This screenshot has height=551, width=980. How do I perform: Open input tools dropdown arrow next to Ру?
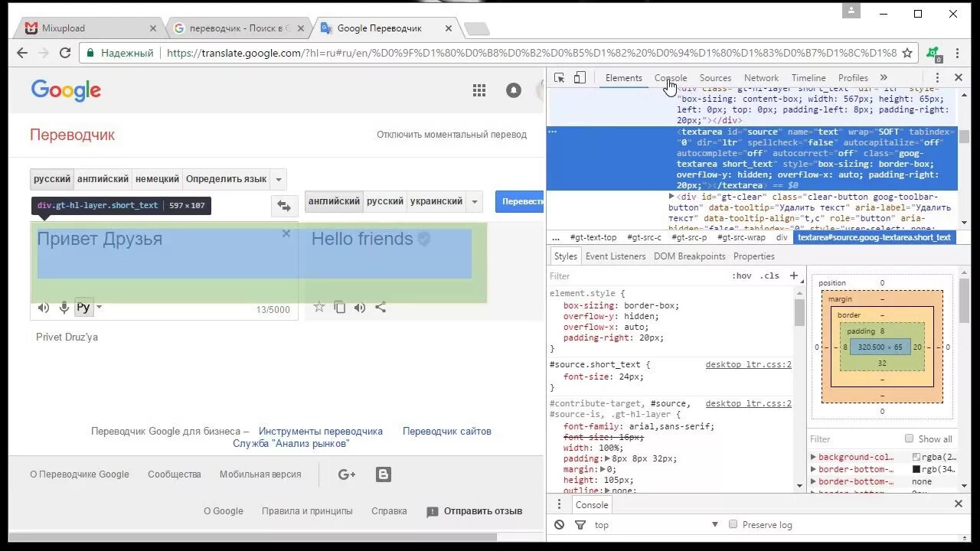tap(99, 308)
